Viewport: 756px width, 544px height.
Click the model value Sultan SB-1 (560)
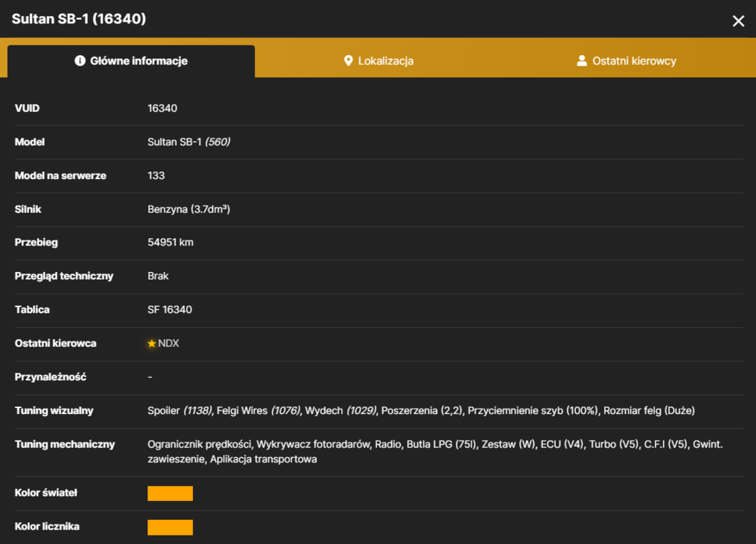coord(189,142)
